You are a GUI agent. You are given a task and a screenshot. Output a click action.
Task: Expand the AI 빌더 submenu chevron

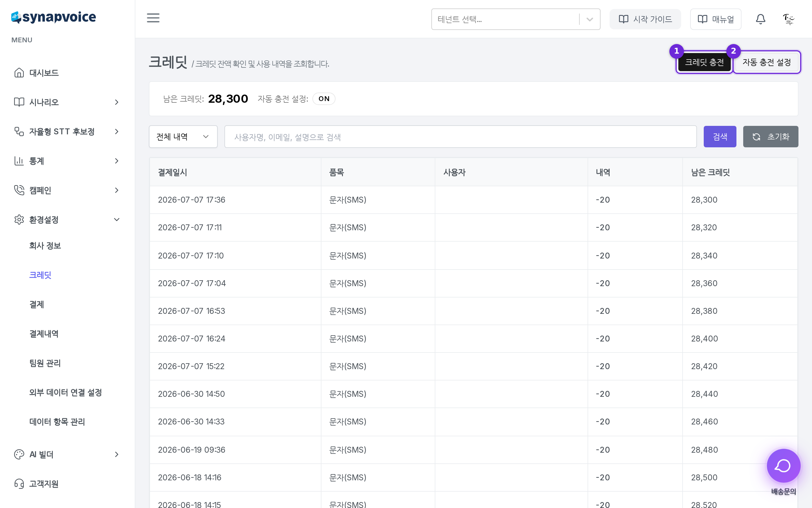point(117,454)
